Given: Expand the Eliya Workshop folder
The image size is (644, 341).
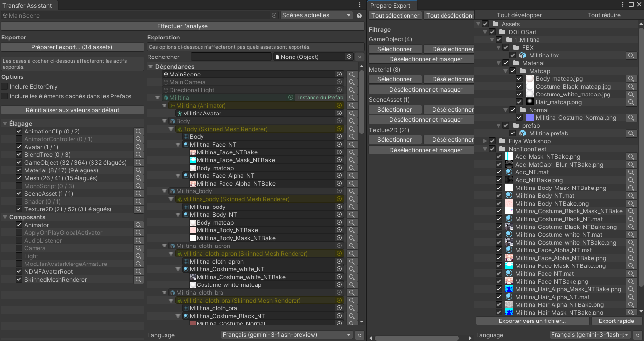Looking at the screenshot, I should [x=485, y=141].
